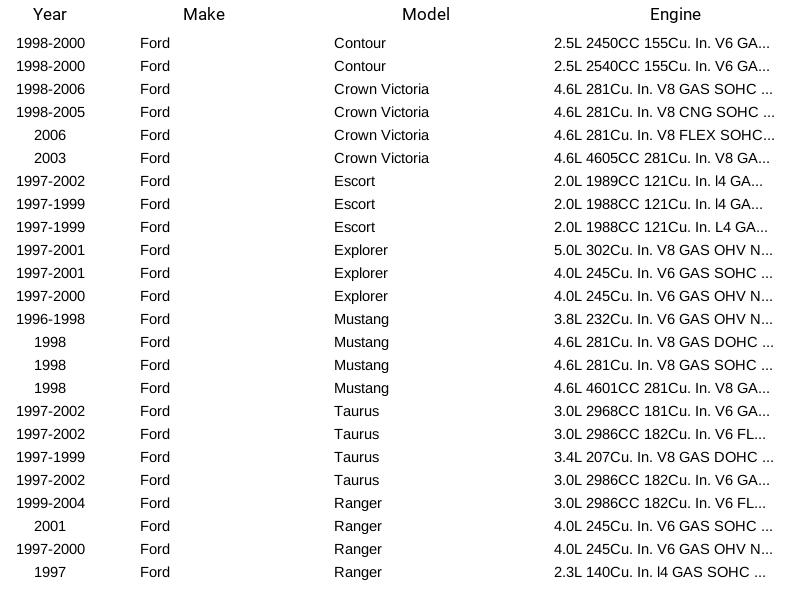
Task: Click the 1996-1998 Mustang year range
Action: (51, 319)
